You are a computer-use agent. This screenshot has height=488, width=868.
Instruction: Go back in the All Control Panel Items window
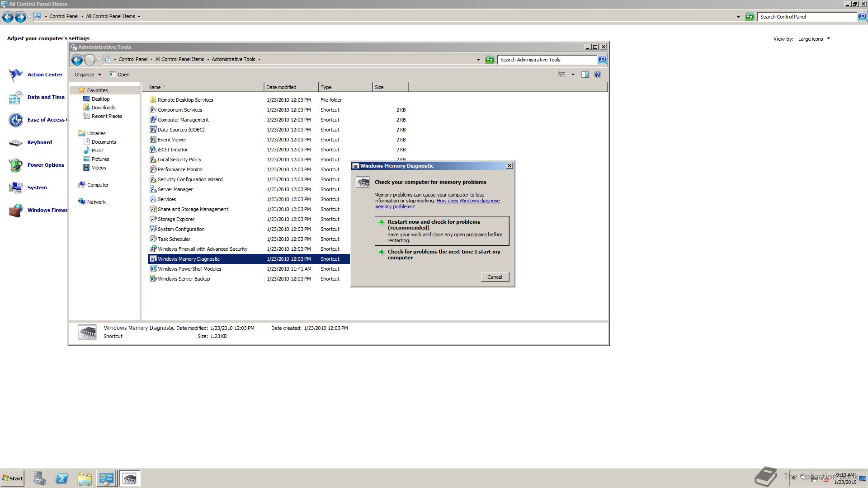click(8, 17)
